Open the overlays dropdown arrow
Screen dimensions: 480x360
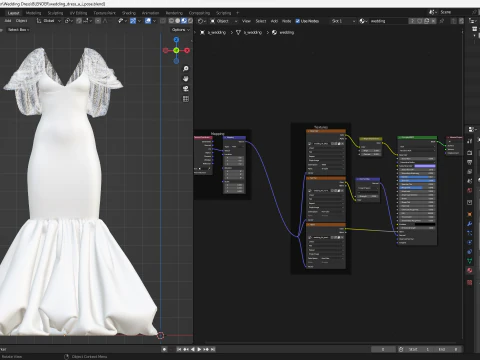(x=154, y=21)
